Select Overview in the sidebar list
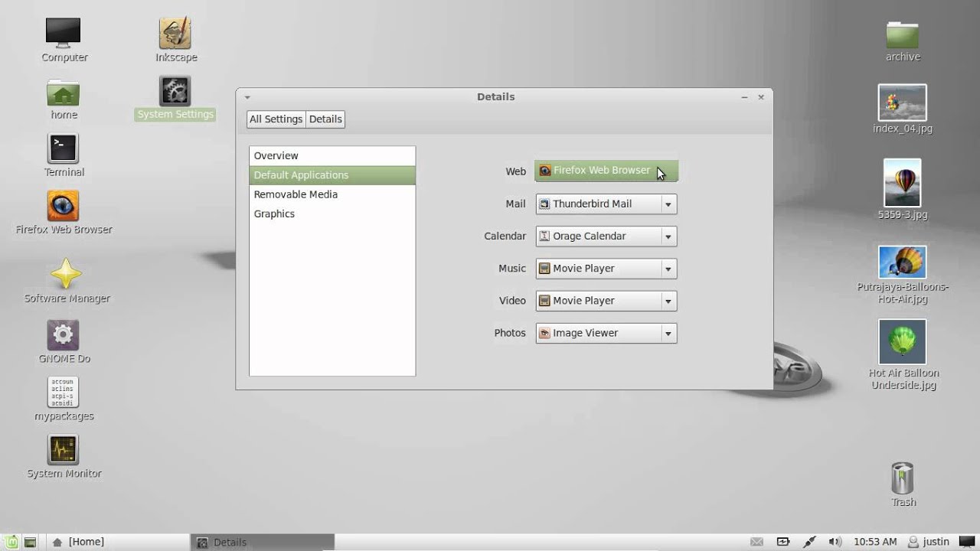 point(332,155)
